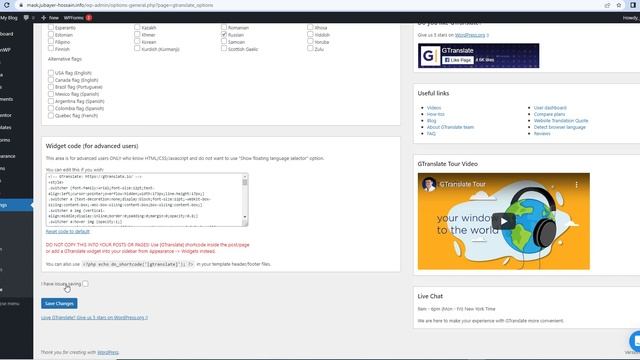The width and height of the screenshot is (640, 360).
Task: Open the Reviews useful link
Action: point(542,133)
